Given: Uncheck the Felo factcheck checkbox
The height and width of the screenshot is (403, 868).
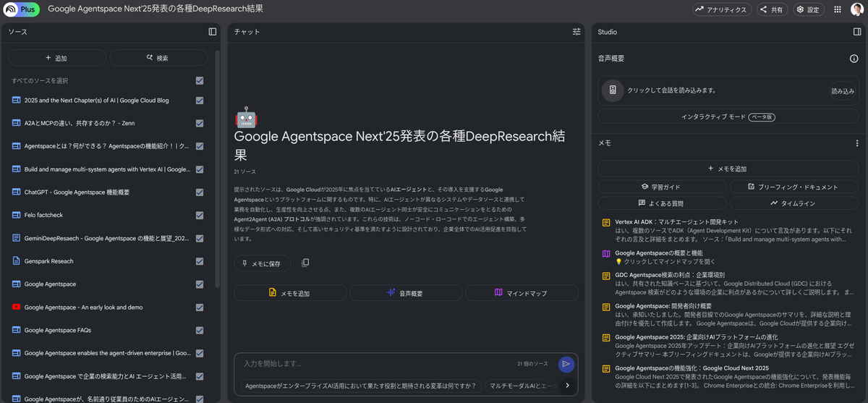Looking at the screenshot, I should coord(200,215).
